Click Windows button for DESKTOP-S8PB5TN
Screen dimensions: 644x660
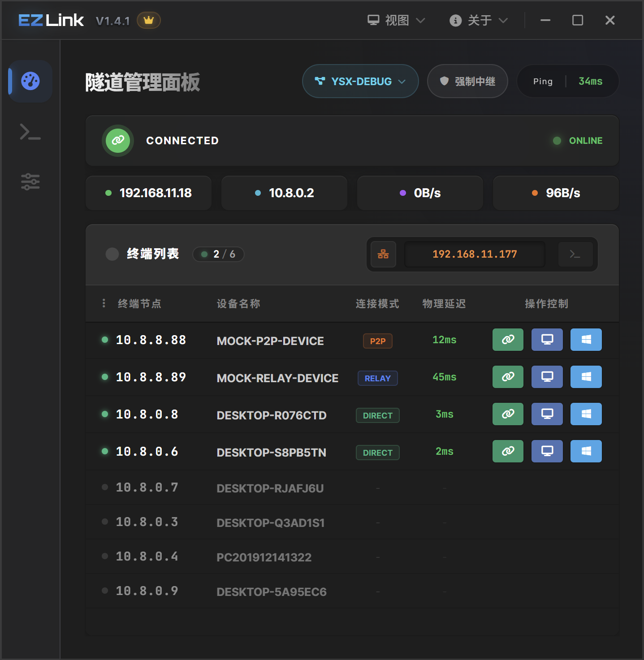pyautogui.click(x=586, y=451)
